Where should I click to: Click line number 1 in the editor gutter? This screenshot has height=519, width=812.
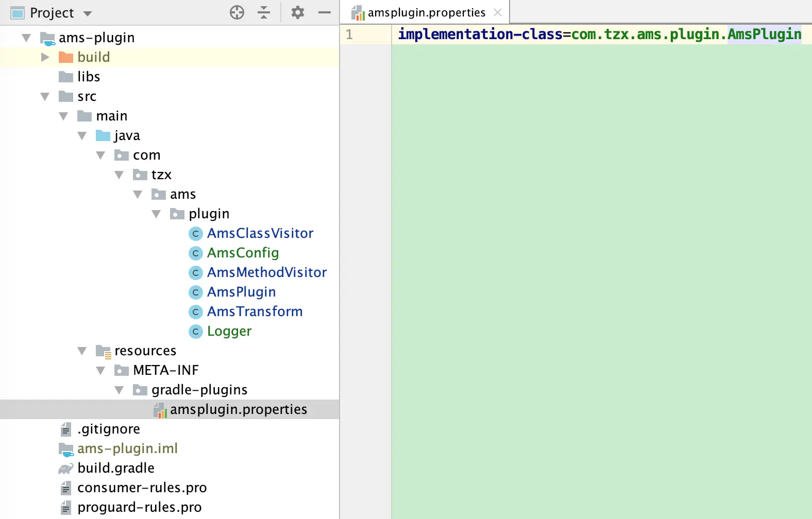(x=349, y=34)
